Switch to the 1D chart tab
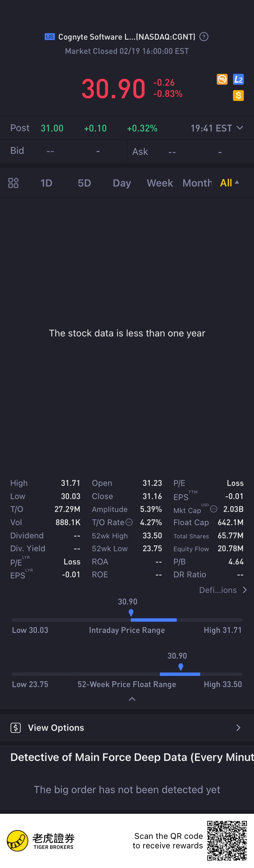The width and height of the screenshot is (254, 868). click(46, 183)
